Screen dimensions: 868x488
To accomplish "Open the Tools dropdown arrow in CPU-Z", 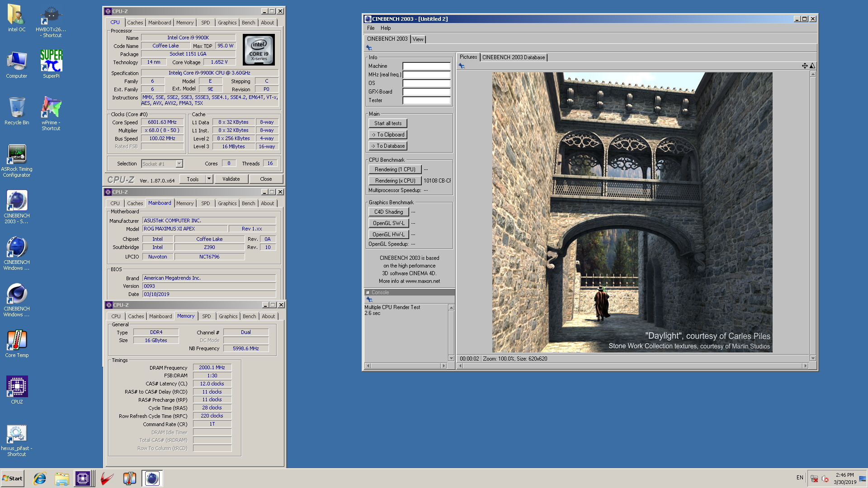I will [209, 179].
